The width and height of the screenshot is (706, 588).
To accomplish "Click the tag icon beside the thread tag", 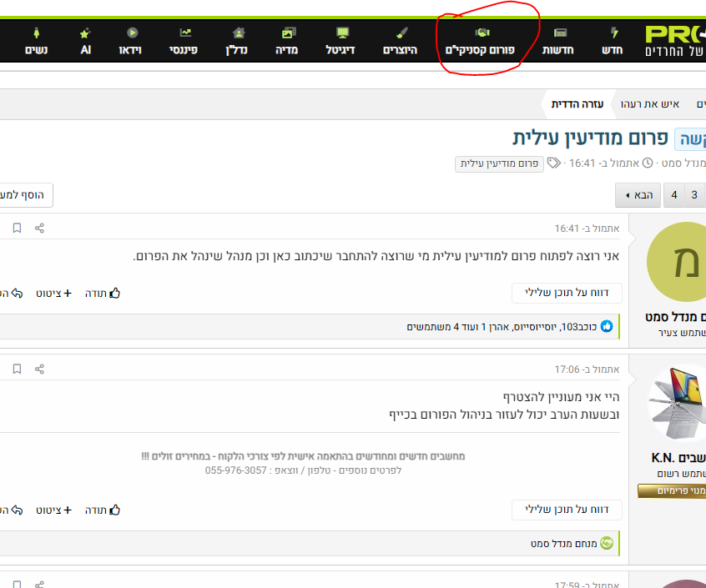I will [554, 163].
